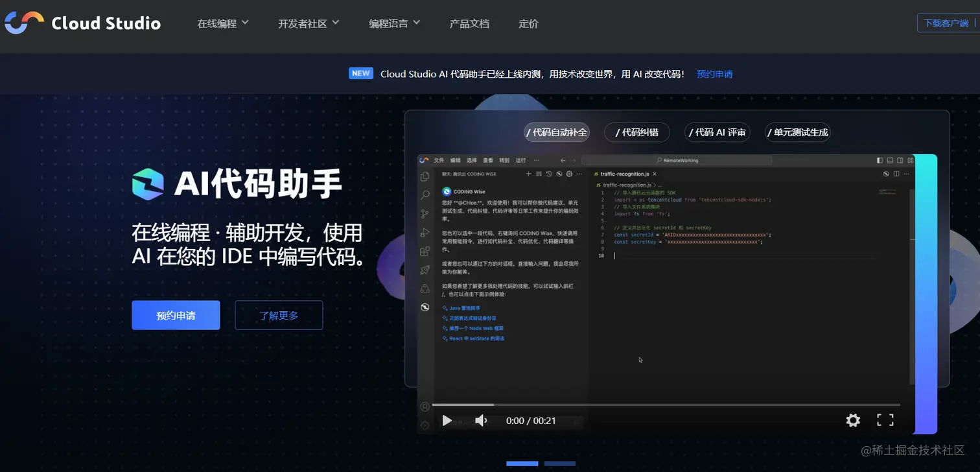Image resolution: width=980 pixels, height=472 pixels.
Task: Click the 预约申请 blue button
Action: (176, 315)
